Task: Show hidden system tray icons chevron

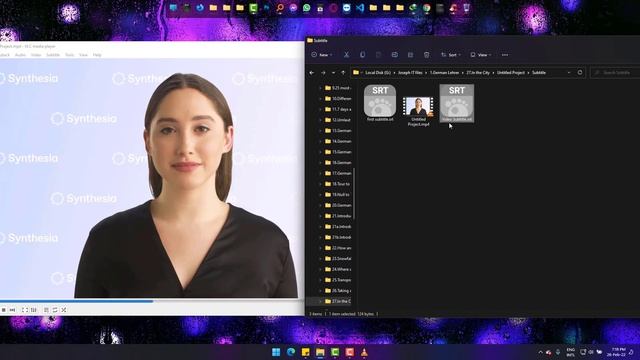Action: [x=540, y=352]
